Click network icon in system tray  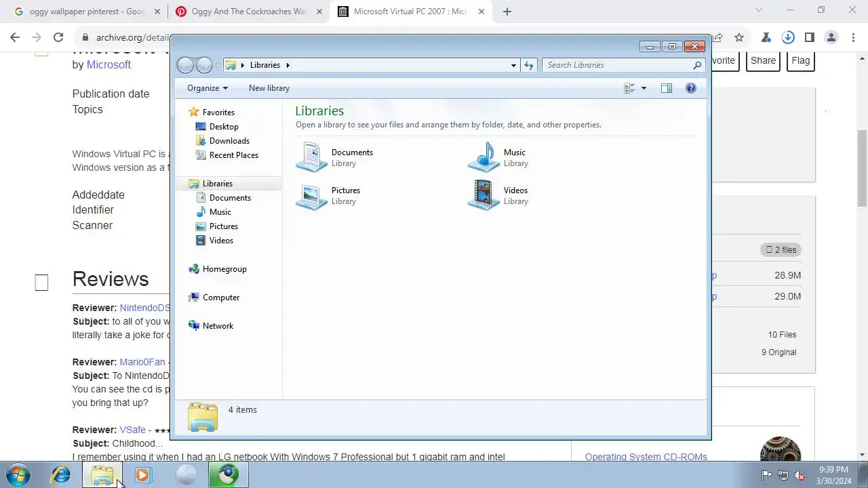[783, 475]
